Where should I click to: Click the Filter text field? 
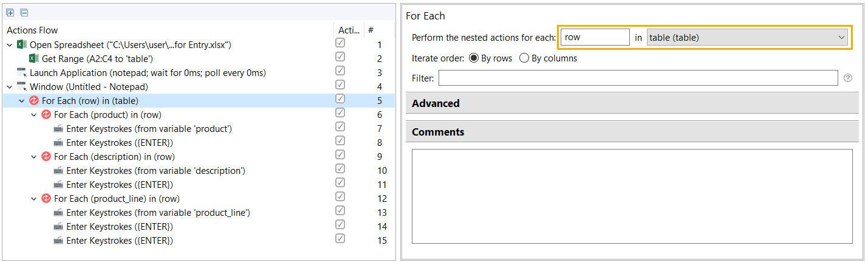638,78
